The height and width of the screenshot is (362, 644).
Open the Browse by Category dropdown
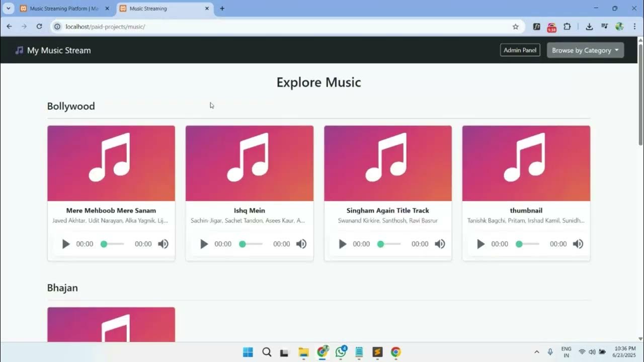click(585, 50)
